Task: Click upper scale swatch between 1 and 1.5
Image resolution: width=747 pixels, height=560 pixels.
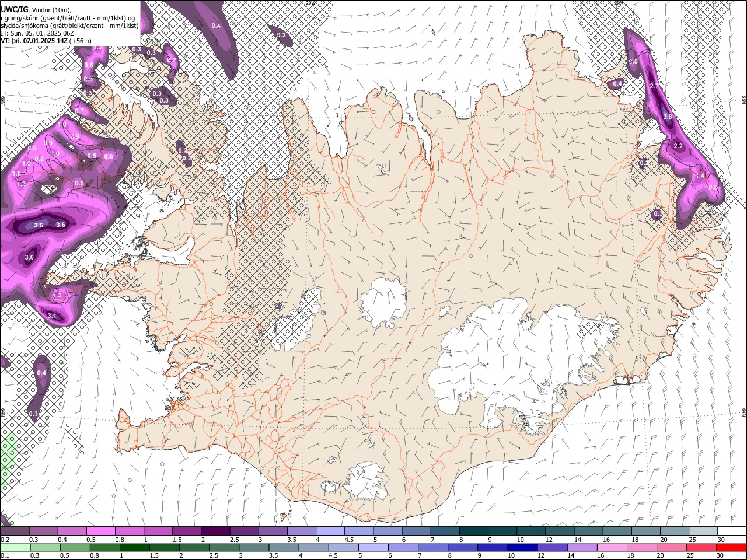Action: pos(158,531)
